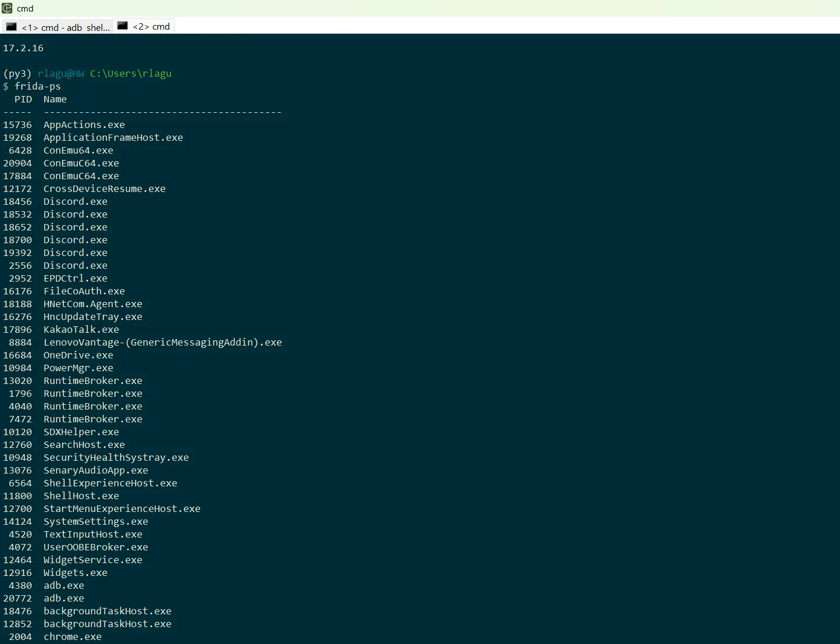
Task: Click Discord.exe with PID 19392
Action: pos(76,252)
